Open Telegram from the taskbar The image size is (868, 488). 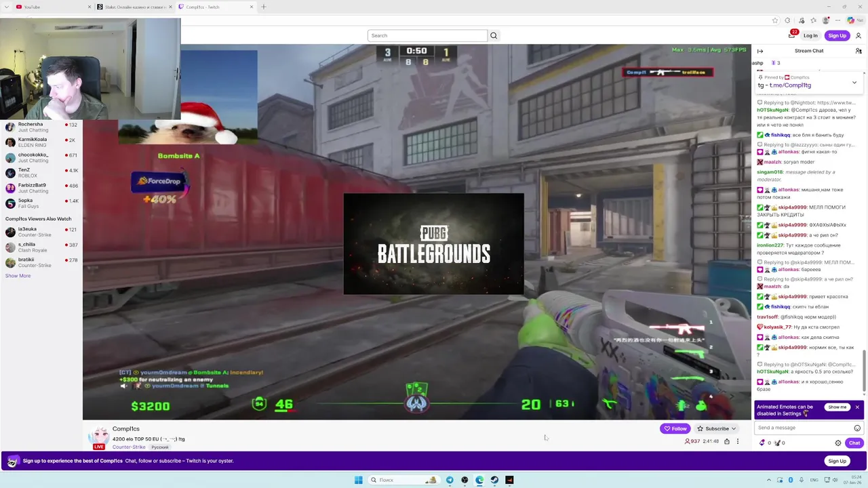coord(450,480)
